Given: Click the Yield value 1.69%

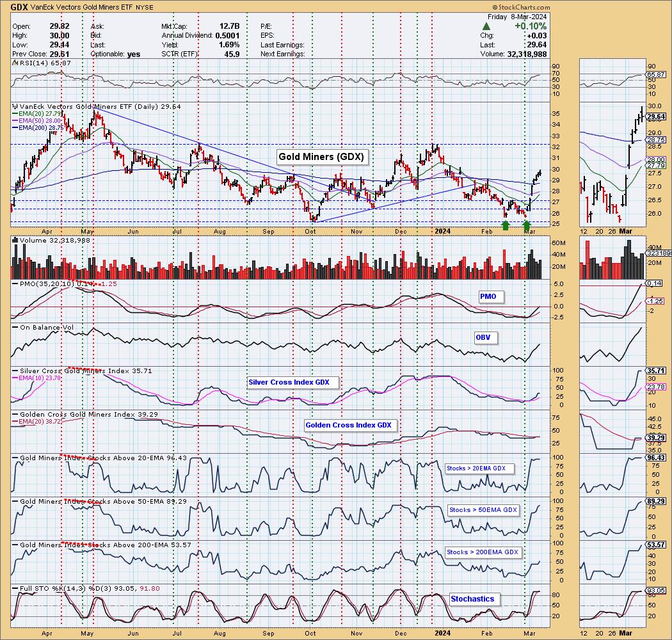Looking at the screenshot, I should click(x=229, y=45).
